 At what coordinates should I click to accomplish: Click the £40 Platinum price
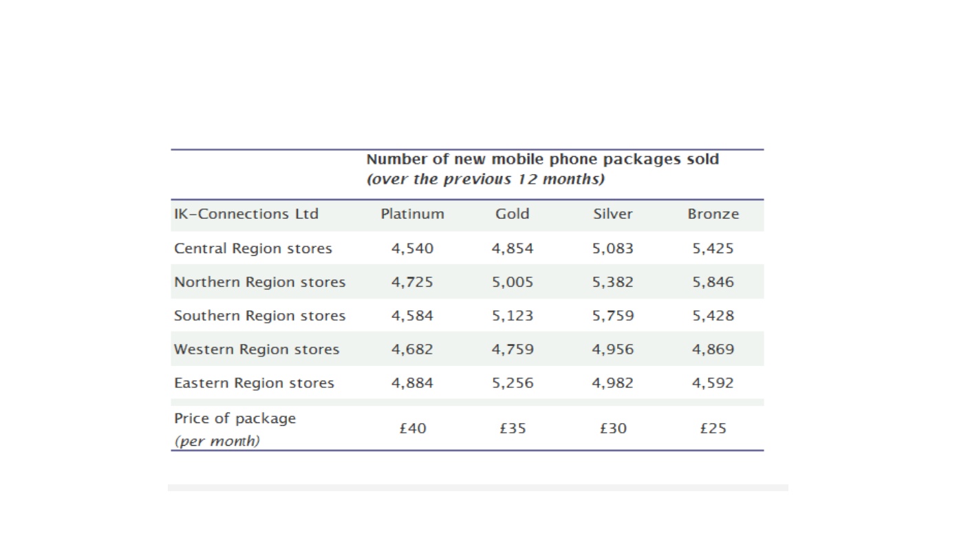(413, 428)
